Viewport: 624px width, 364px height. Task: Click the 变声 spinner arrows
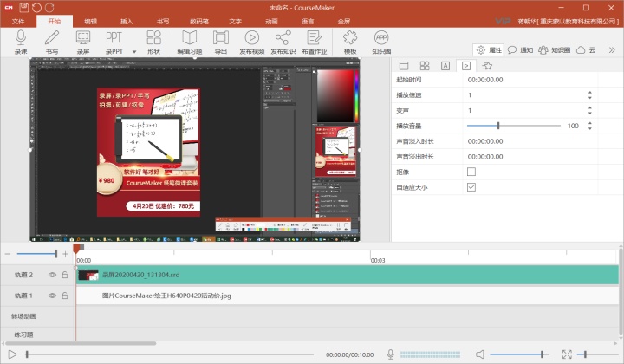(x=590, y=110)
